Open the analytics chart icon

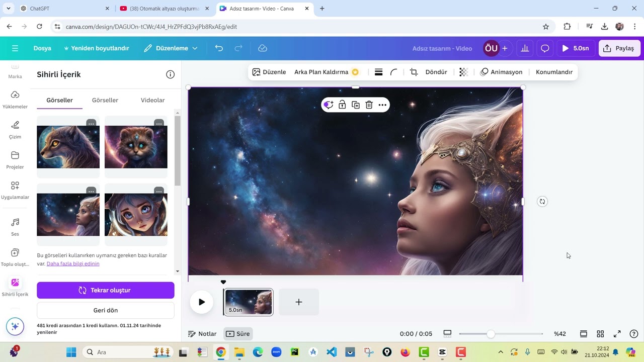pyautogui.click(x=525, y=48)
